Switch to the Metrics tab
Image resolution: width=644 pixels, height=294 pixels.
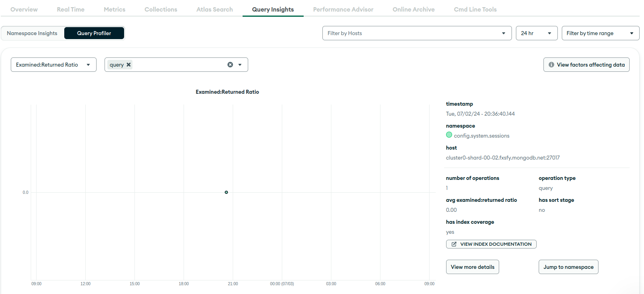point(115,9)
